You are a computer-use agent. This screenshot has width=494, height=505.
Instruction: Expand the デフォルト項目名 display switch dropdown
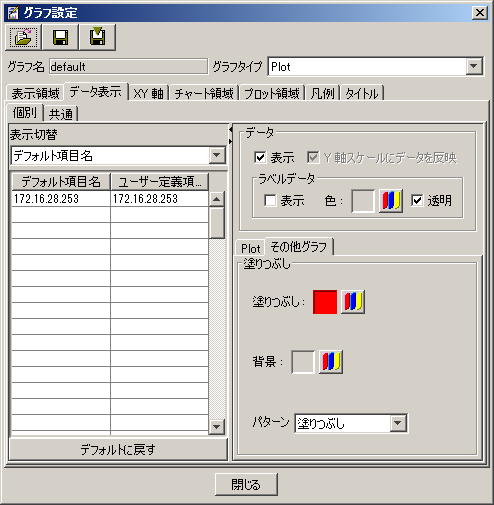[217, 155]
